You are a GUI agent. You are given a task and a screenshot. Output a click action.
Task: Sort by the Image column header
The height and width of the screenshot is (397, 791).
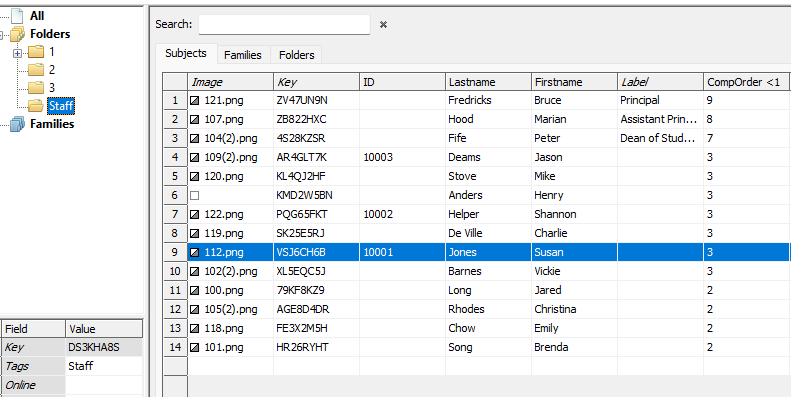[231, 82]
